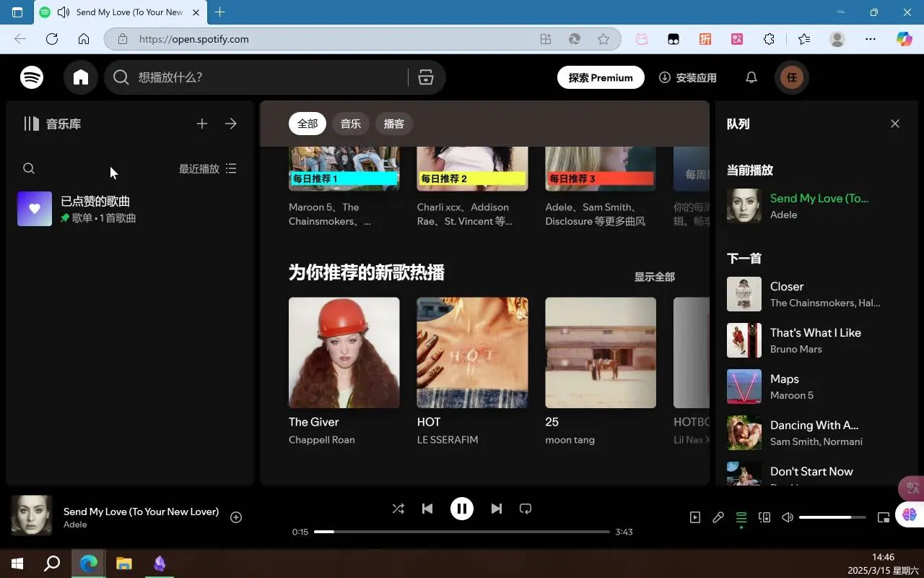Open the 最近播放 sort dropdown
This screenshot has height=578, width=924.
208,168
